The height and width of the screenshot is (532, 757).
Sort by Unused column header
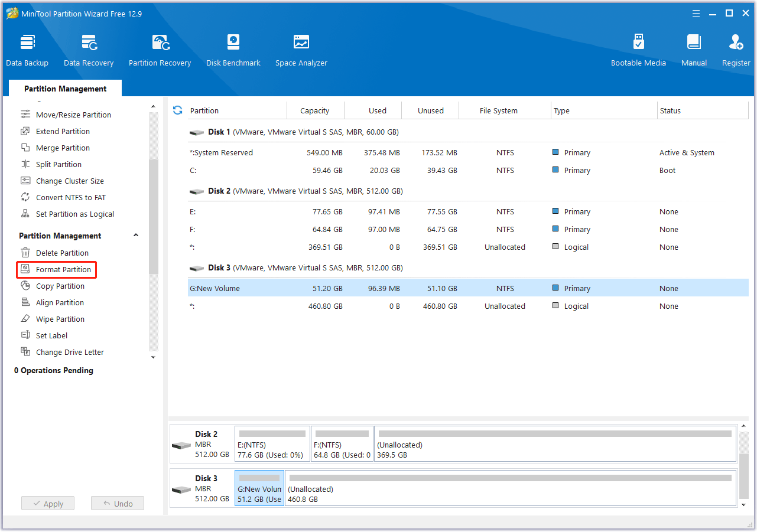[x=430, y=110]
